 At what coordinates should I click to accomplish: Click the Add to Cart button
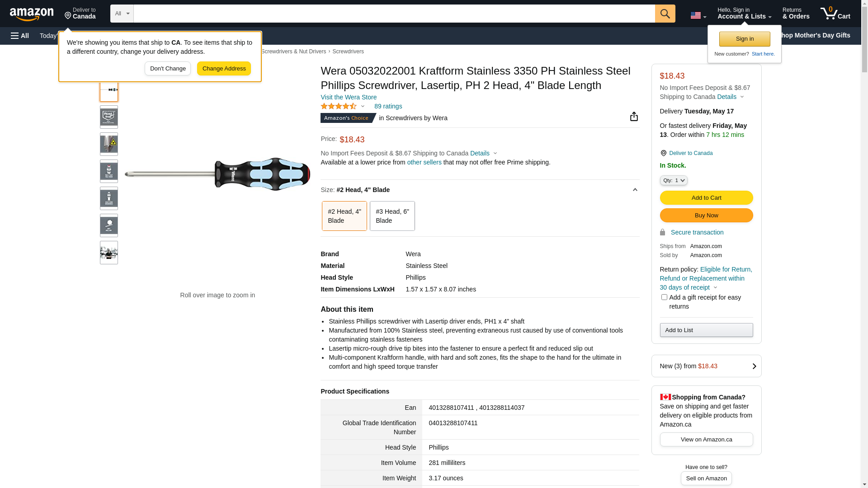(x=706, y=197)
